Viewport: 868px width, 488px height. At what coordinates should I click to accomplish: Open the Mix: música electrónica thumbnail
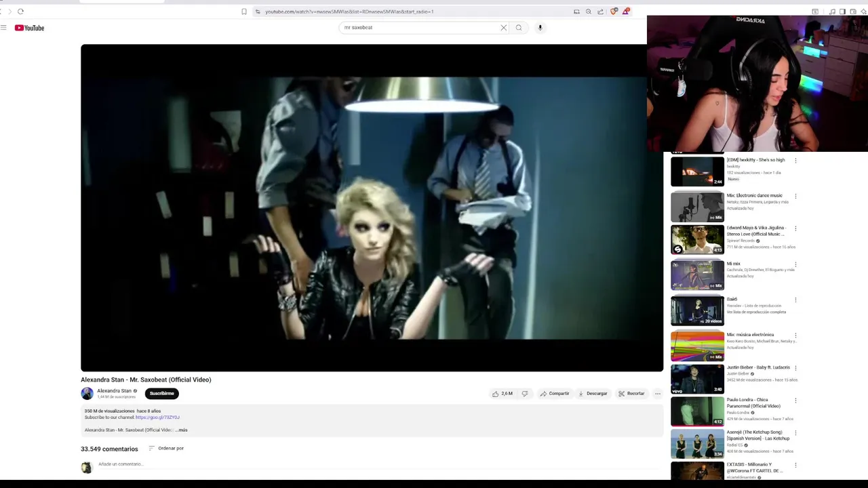click(697, 346)
